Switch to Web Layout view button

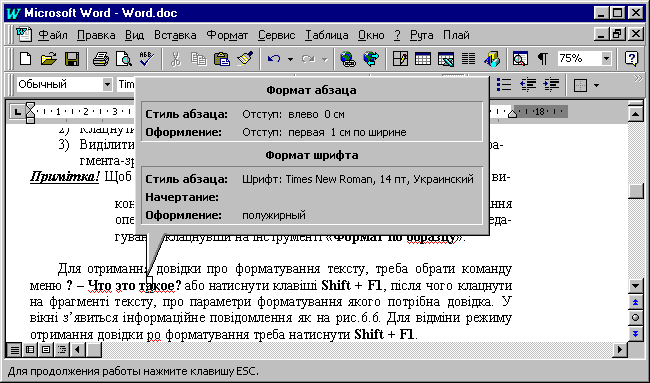pyautogui.click(x=30, y=350)
